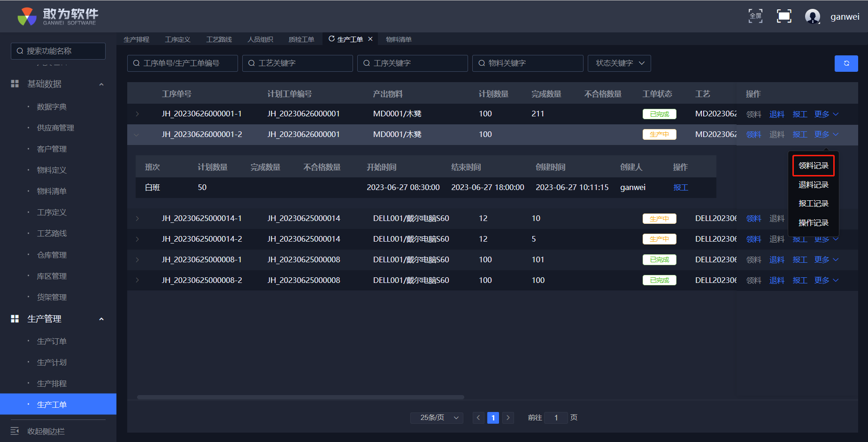Go to the next page arrow
The image size is (868, 442).
coord(508,418)
